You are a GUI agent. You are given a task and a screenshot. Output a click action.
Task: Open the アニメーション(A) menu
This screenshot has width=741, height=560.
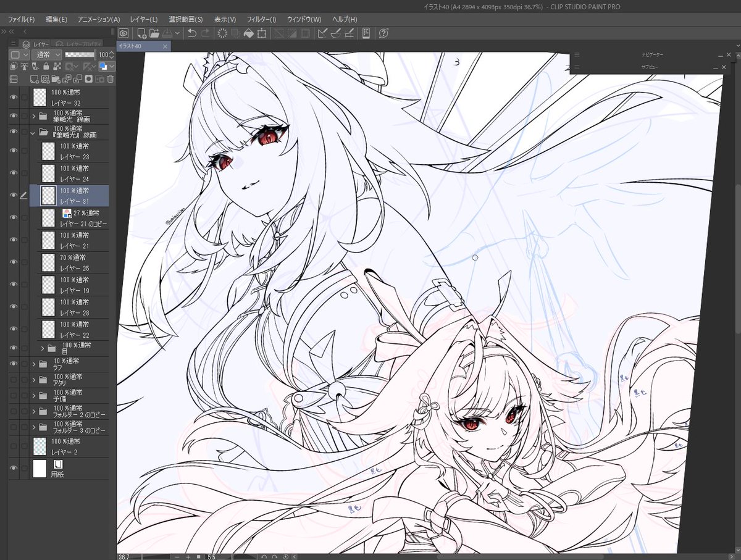pyautogui.click(x=99, y=20)
